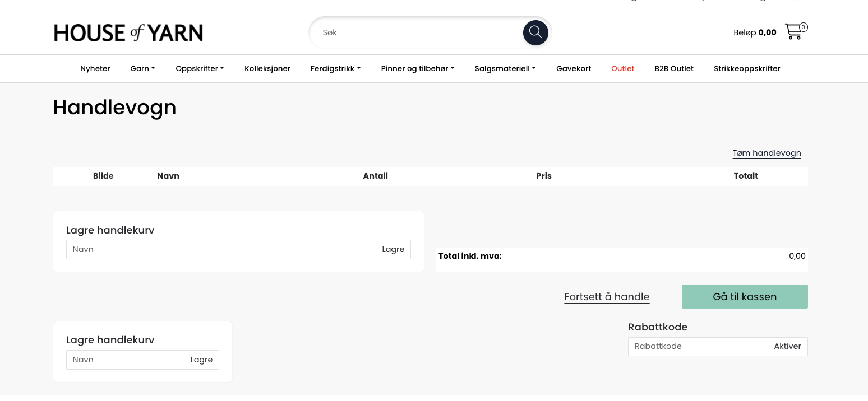Image resolution: width=868 pixels, height=401 pixels.
Task: Click Lagre in the narrow Lagre handlekurv card
Action: point(201,360)
